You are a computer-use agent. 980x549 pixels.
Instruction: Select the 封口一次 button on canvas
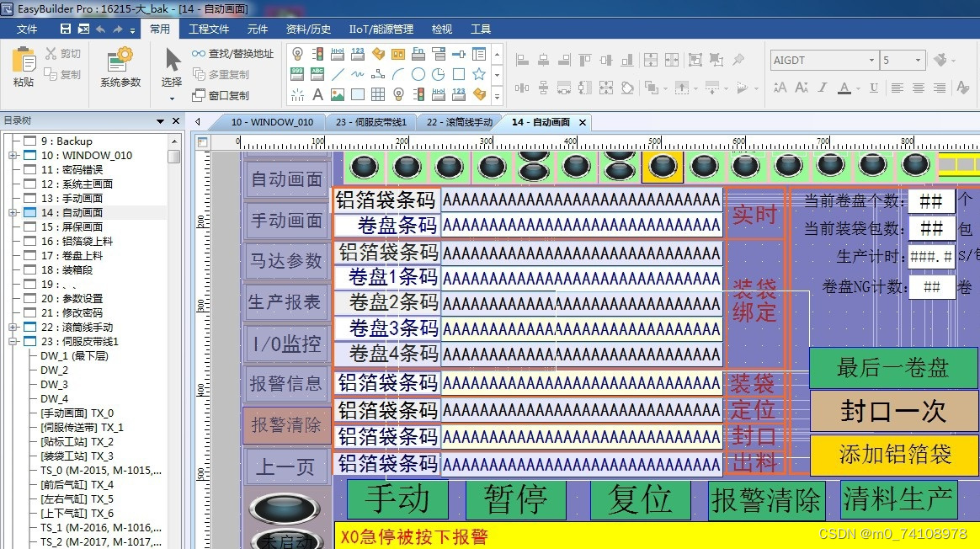point(894,411)
